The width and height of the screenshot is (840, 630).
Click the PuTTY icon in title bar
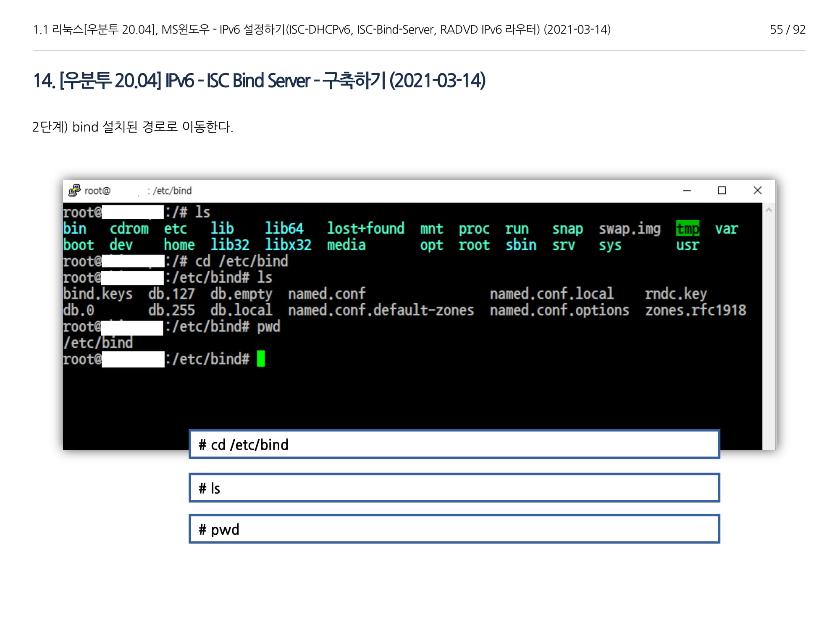tap(74, 190)
